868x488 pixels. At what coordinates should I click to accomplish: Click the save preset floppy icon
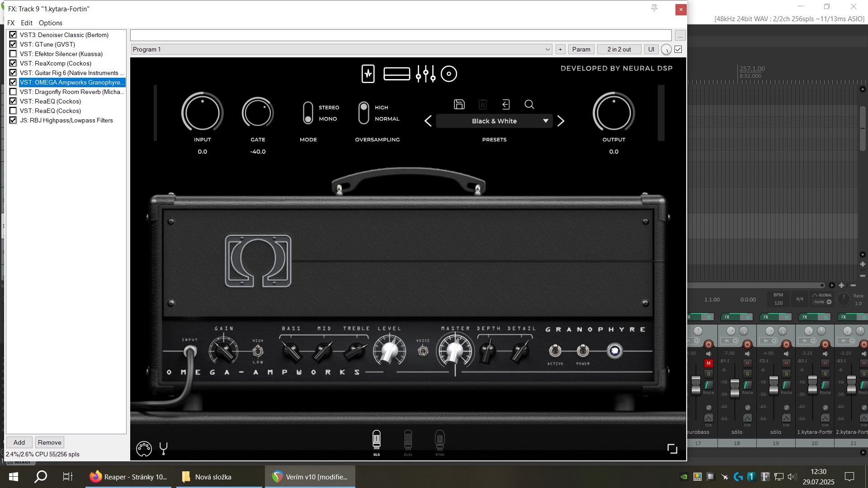[459, 104]
